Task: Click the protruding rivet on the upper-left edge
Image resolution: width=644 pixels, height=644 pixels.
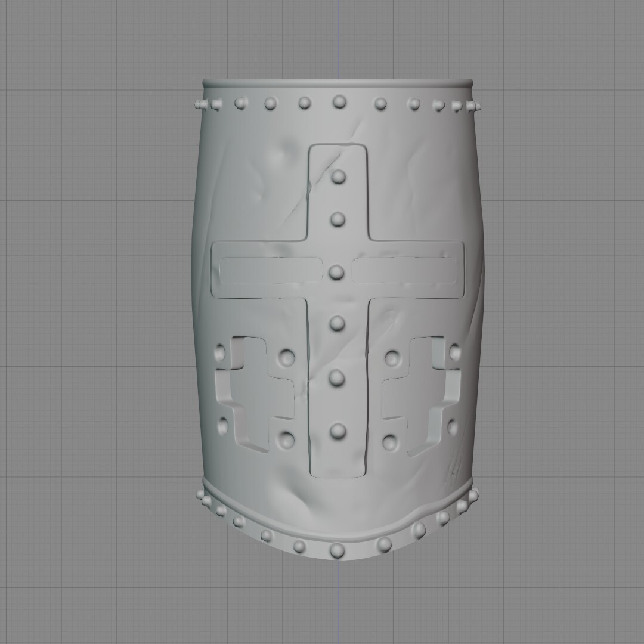Action: click(200, 106)
